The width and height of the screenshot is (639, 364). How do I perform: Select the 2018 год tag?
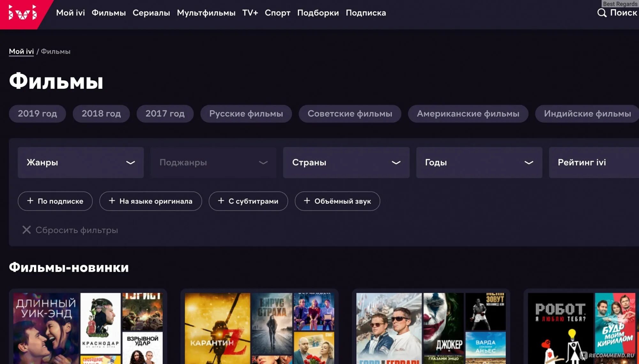pos(101,114)
